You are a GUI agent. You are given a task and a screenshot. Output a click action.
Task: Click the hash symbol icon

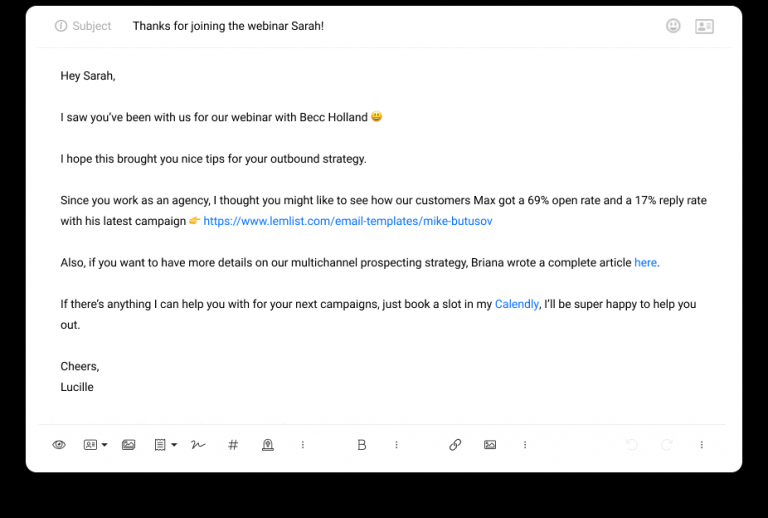(233, 445)
